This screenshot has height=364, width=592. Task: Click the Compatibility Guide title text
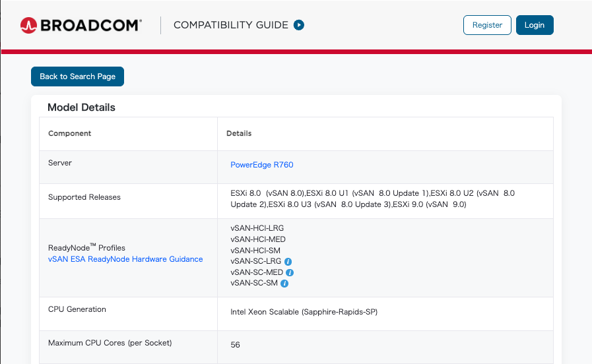230,25
